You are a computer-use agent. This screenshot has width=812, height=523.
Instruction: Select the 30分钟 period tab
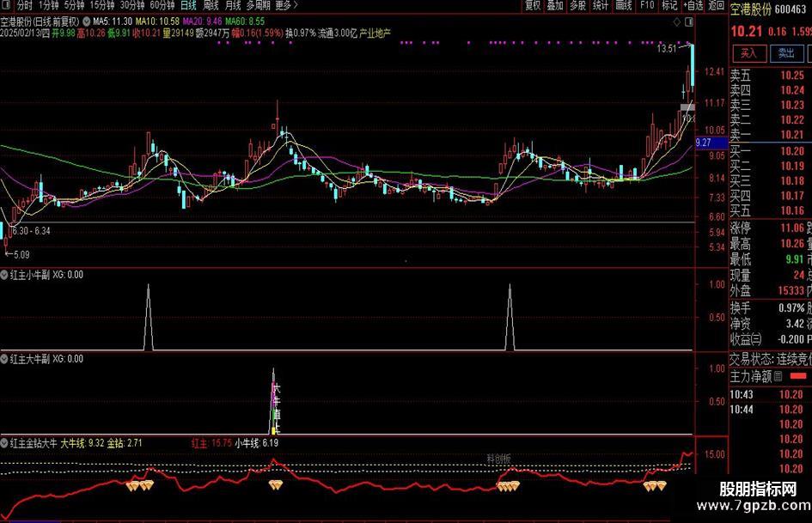(132, 5)
